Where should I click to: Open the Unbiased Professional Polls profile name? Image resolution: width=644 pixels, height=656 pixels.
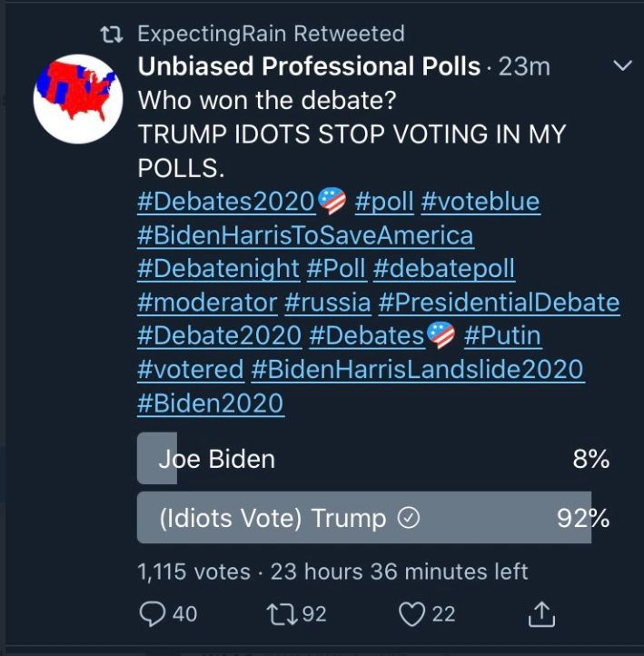coord(309,66)
